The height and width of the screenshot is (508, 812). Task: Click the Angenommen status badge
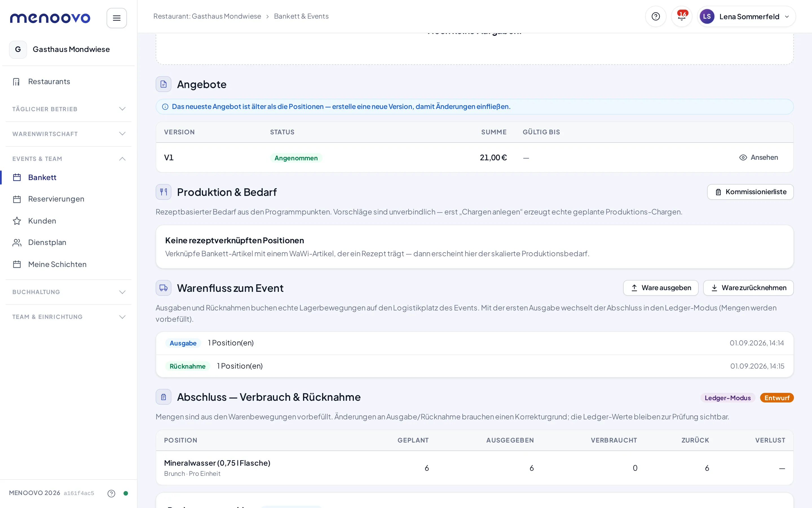tap(296, 158)
